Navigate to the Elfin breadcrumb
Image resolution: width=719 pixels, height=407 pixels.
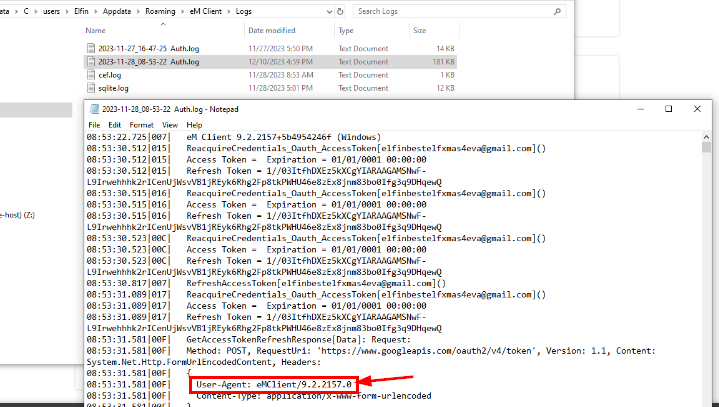[81, 11]
